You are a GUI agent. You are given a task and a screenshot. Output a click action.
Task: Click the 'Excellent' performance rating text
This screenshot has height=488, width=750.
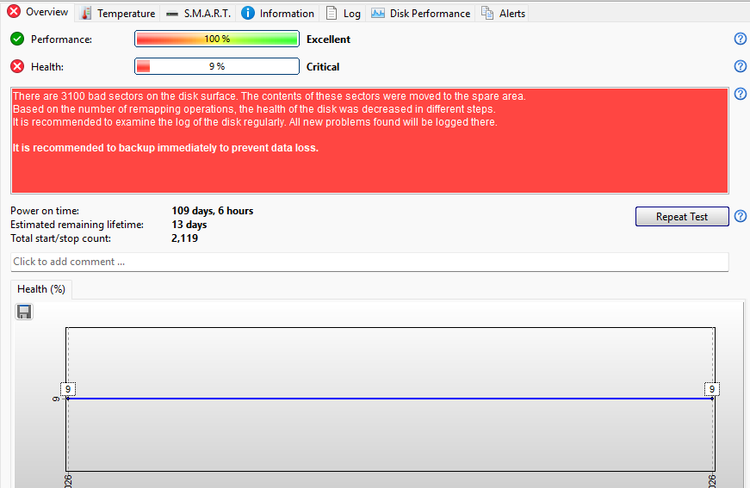point(328,39)
